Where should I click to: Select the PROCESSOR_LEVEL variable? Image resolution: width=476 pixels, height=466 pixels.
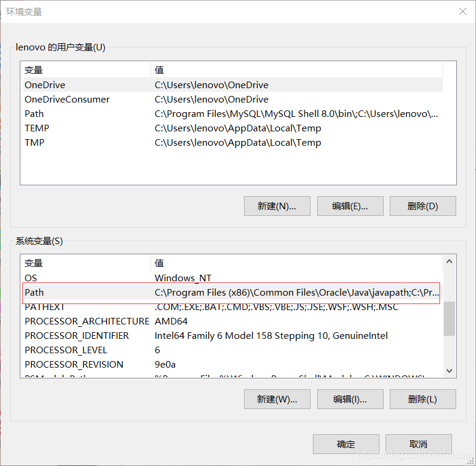click(x=233, y=350)
